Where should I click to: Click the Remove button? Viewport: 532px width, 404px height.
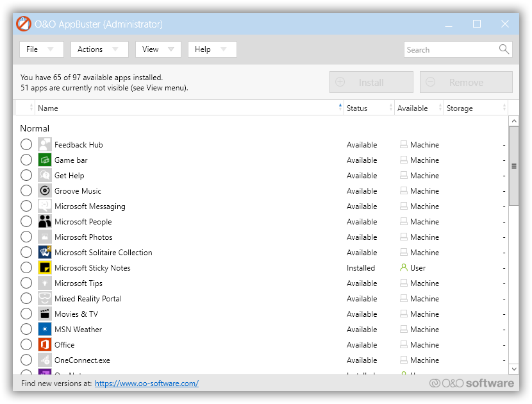click(x=466, y=82)
